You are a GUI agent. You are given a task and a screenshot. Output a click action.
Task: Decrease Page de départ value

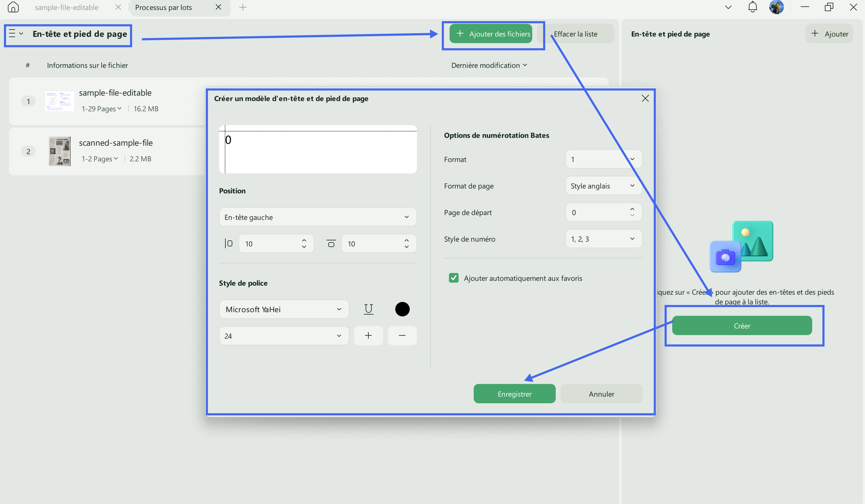[632, 215]
